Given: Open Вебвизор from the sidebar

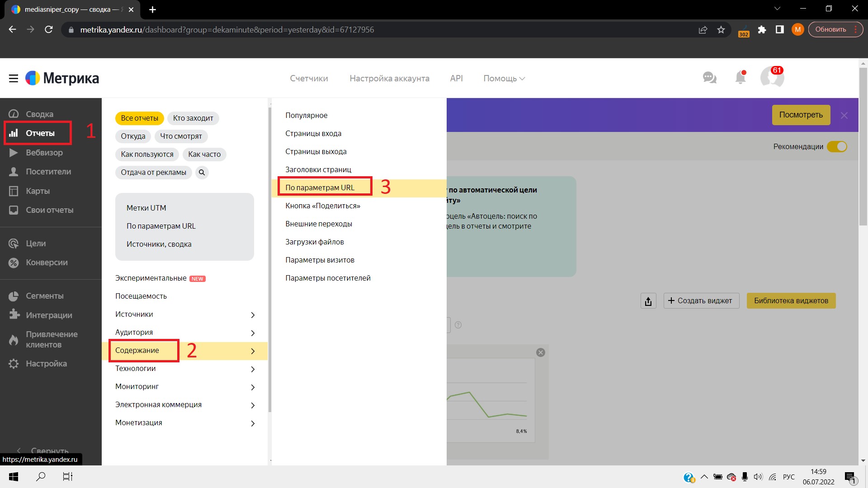Looking at the screenshot, I should tap(44, 153).
